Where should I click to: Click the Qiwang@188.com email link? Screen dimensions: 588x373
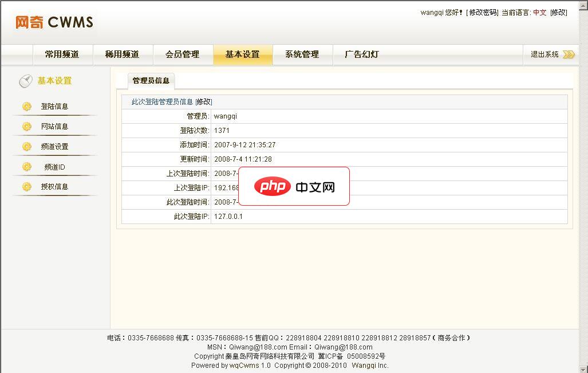343,347
